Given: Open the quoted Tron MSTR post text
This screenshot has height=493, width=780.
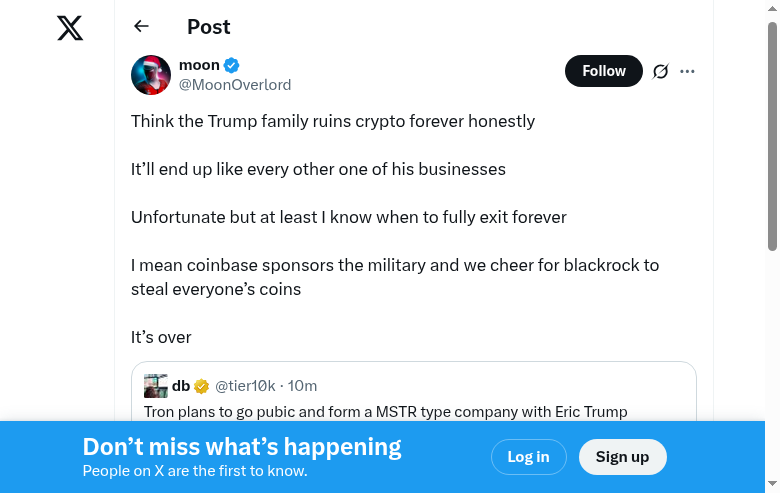Looking at the screenshot, I should [x=386, y=411].
